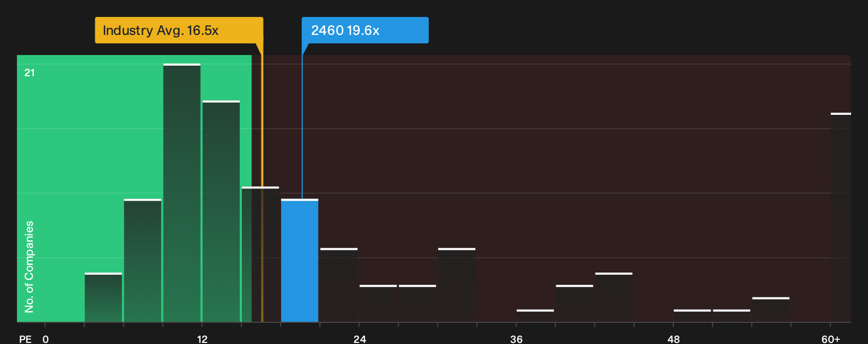Click the '0' x-axis tick label
The height and width of the screenshot is (344, 868).
click(46, 339)
